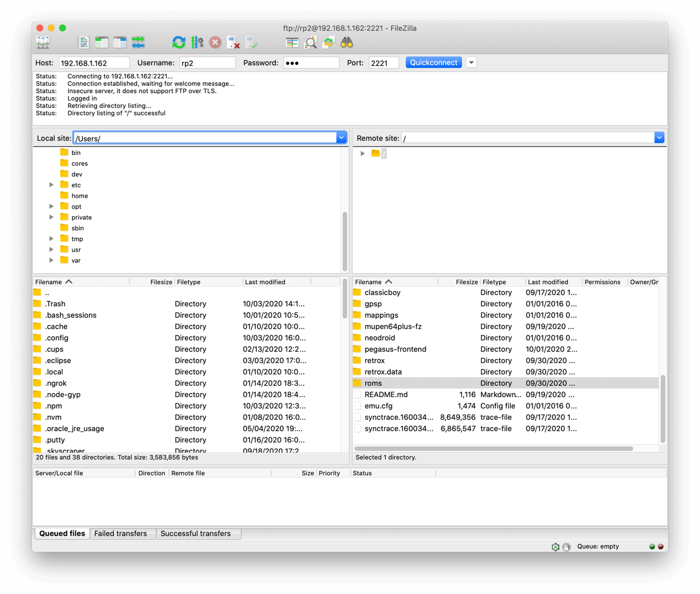Select pegasus-frontend directory in remote list
700x594 pixels.
[505, 349]
